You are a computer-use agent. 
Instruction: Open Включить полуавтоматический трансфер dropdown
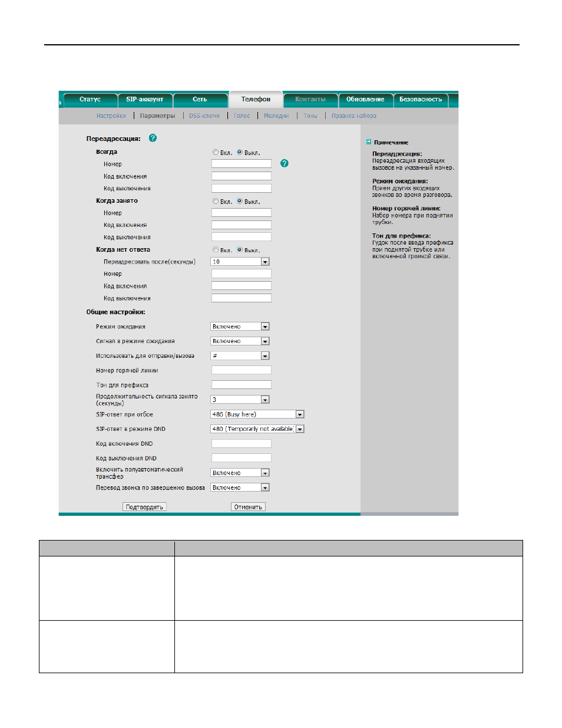240,473
